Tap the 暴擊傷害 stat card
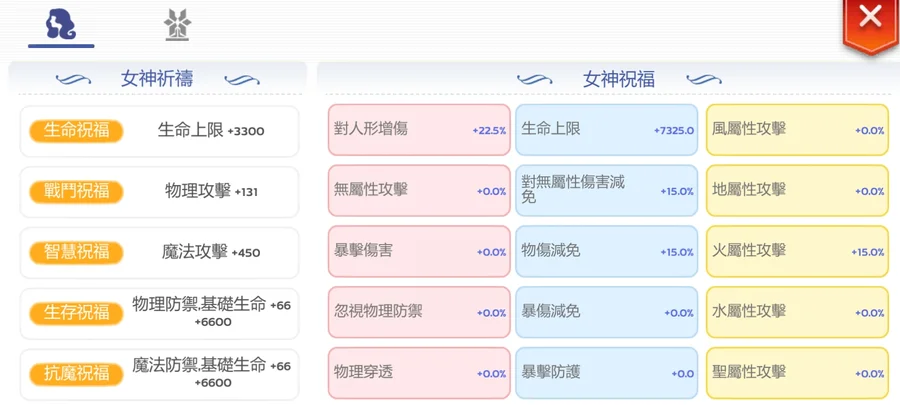This screenshot has width=900, height=405. (419, 251)
